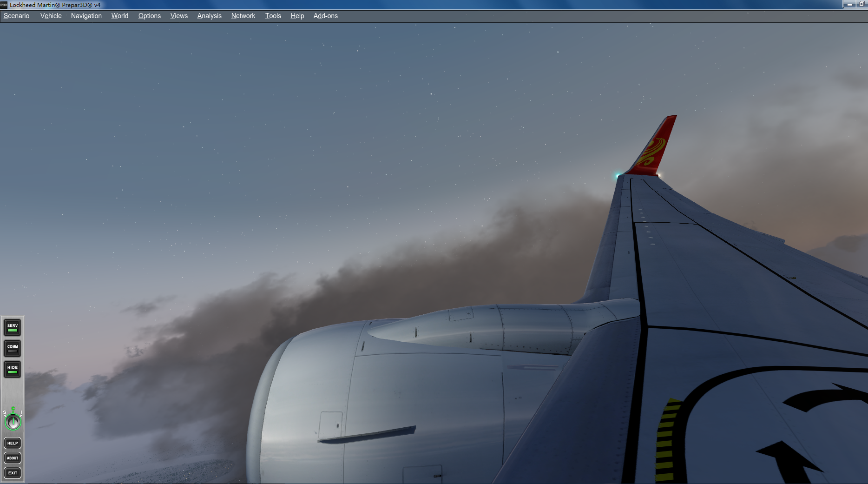868x484 pixels.
Task: Open the Navigation menu
Action: [x=86, y=15]
